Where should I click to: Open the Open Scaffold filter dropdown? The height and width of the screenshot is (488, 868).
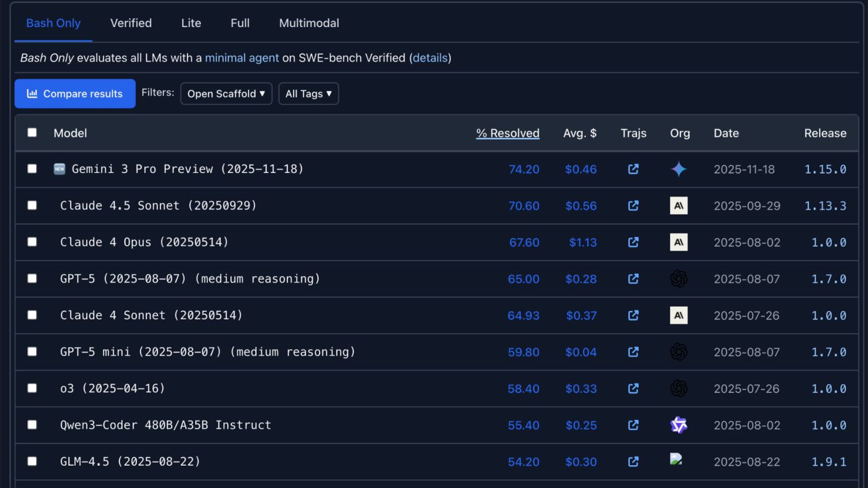[x=226, y=93]
